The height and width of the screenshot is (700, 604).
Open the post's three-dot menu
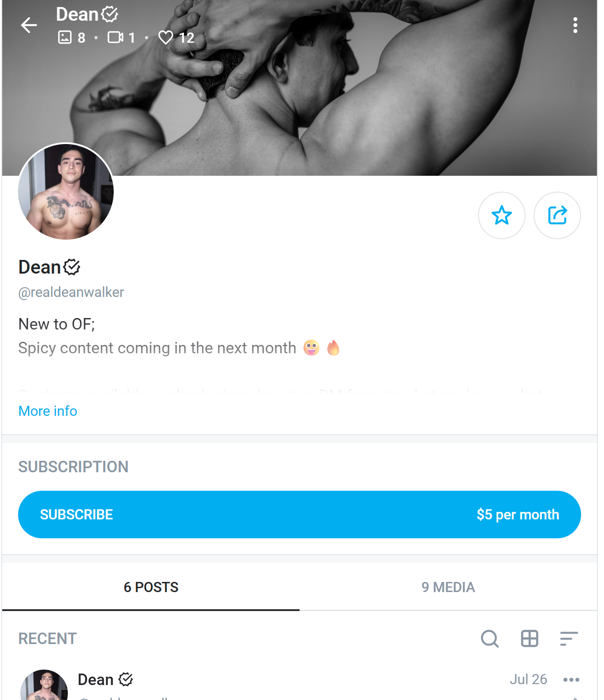click(571, 680)
